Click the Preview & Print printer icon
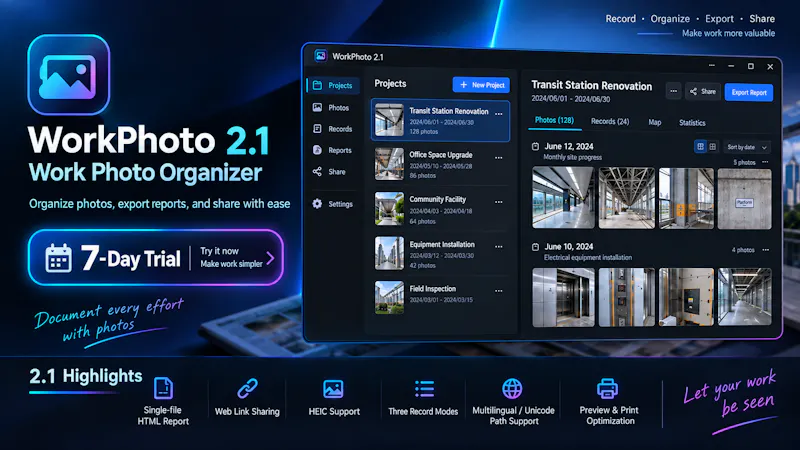The image size is (800, 450). (608, 389)
